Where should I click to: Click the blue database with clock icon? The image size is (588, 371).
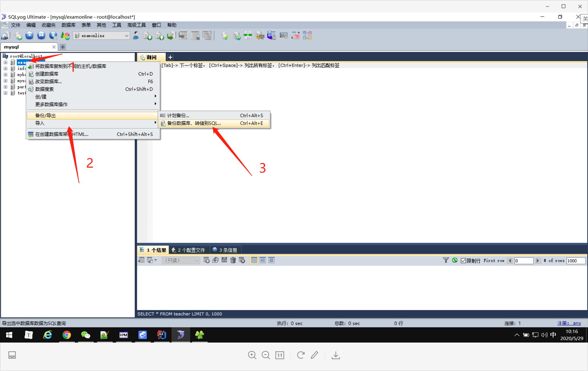click(272, 36)
